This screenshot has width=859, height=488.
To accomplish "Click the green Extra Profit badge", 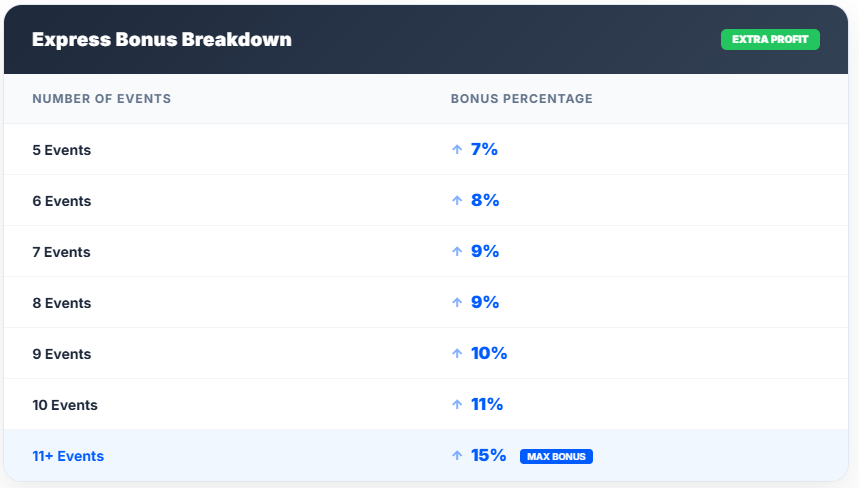I will tap(770, 39).
